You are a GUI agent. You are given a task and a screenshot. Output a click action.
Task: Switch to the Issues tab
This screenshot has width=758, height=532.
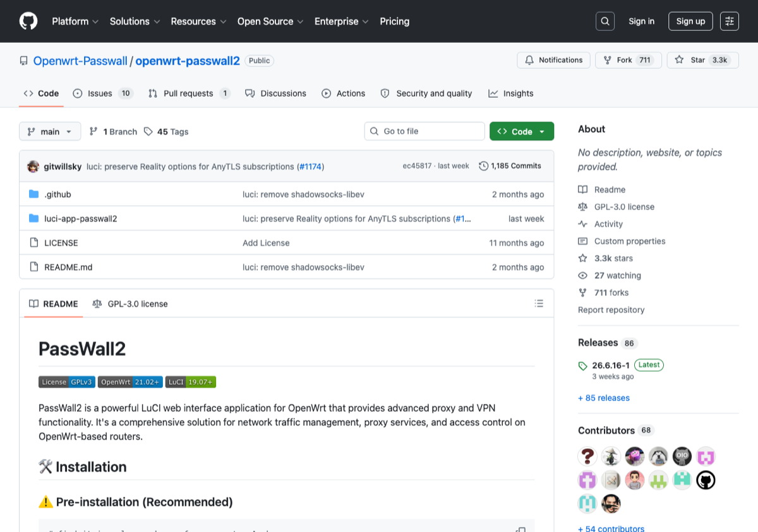pyautogui.click(x=102, y=93)
